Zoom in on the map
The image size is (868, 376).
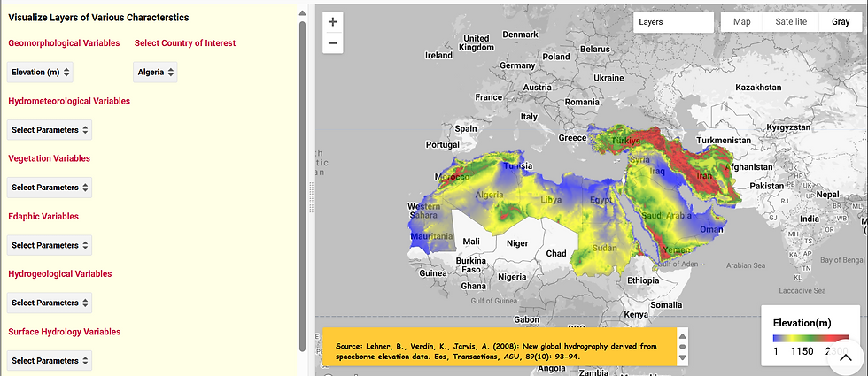click(x=333, y=22)
